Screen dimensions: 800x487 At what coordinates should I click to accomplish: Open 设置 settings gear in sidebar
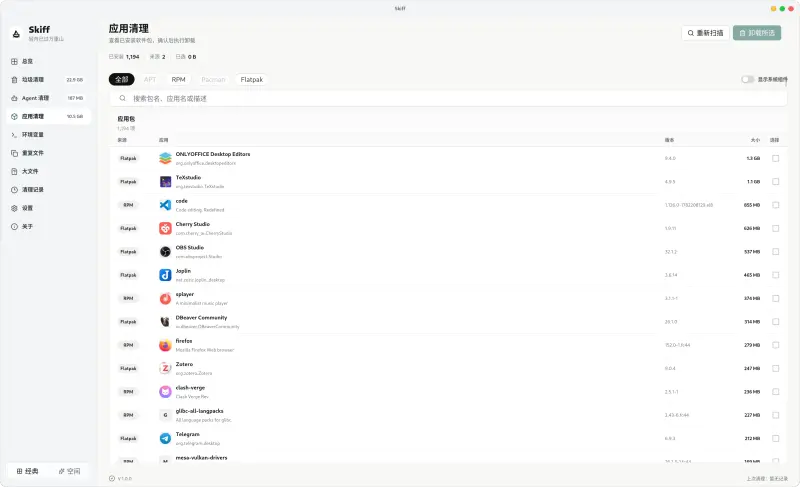[x=49, y=208]
